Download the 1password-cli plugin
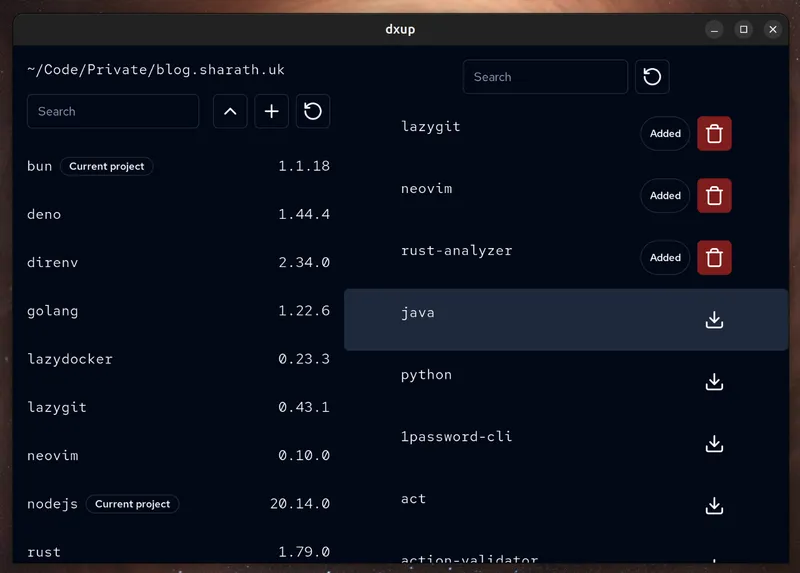This screenshot has height=573, width=800. [714, 444]
